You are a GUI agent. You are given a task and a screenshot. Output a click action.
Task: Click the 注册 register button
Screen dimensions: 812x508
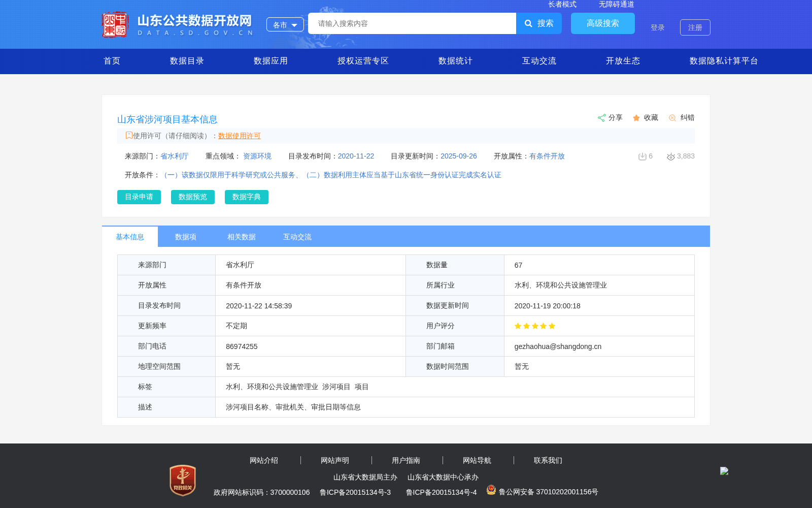(x=695, y=27)
